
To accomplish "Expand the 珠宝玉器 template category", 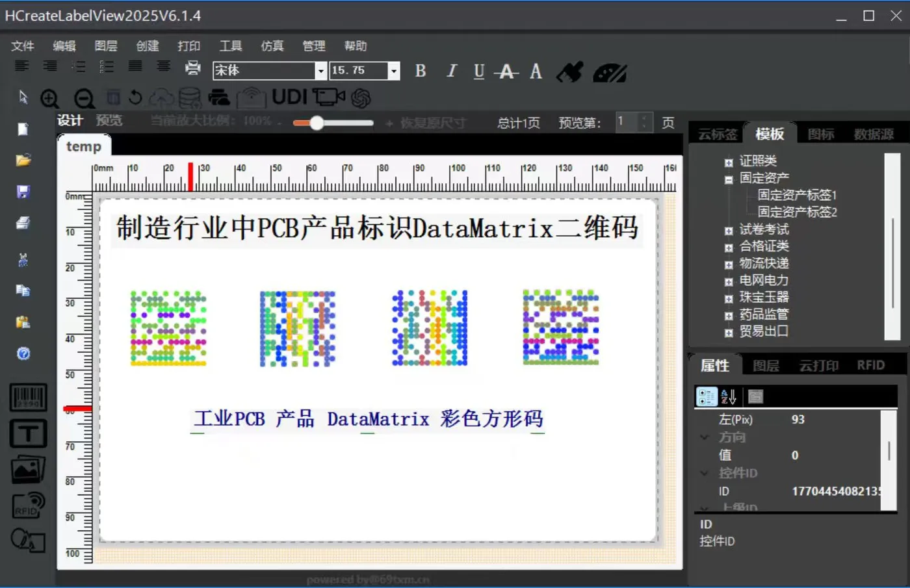I will [x=729, y=299].
